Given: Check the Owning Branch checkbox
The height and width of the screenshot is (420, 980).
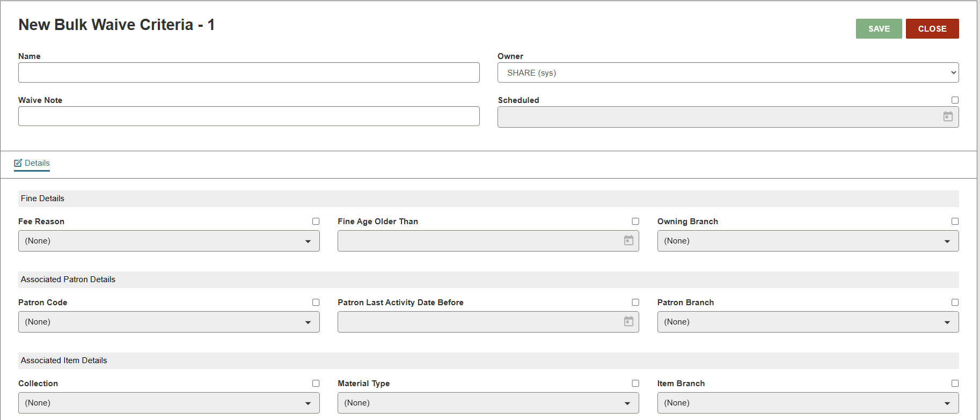Looking at the screenshot, I should (x=955, y=222).
